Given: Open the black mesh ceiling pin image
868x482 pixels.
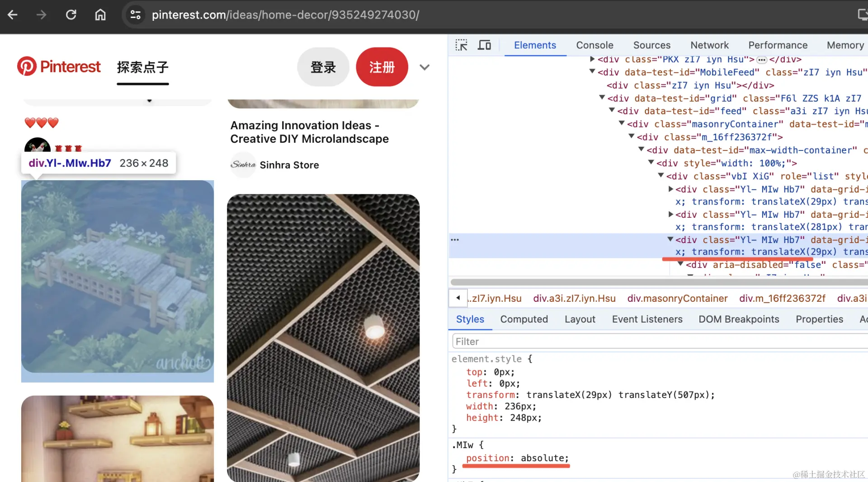Looking at the screenshot, I should (323, 338).
